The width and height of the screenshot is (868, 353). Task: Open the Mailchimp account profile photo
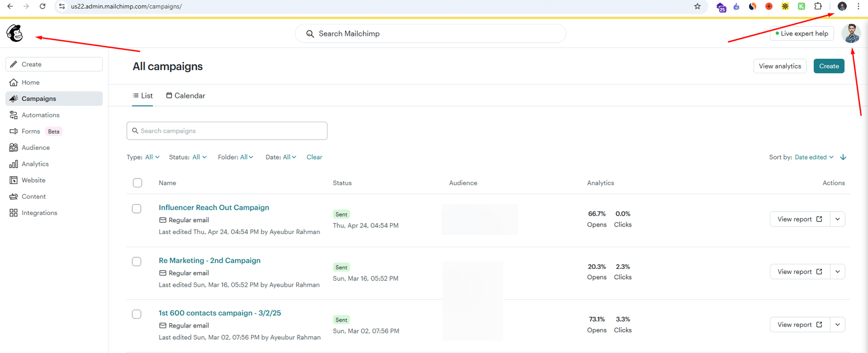[851, 34]
